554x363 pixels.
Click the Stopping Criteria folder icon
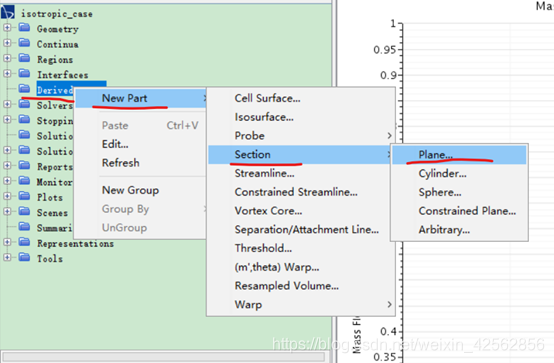24,119
